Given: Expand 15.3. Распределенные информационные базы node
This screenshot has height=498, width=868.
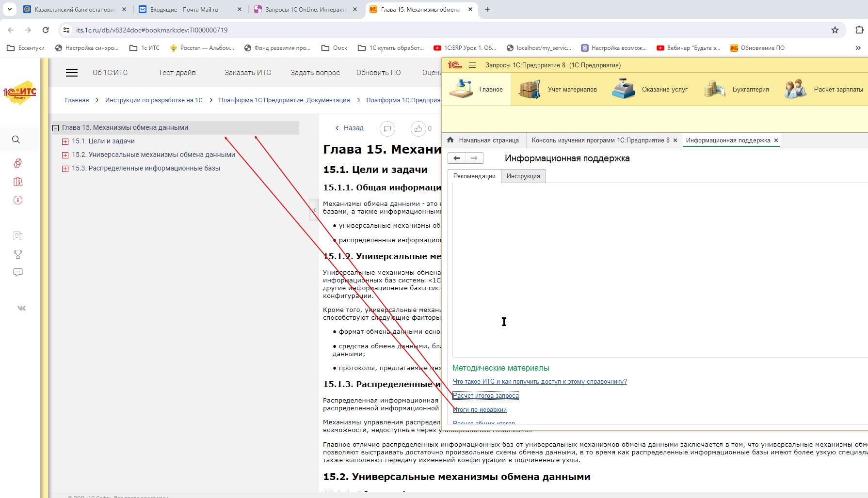Looking at the screenshot, I should click(x=65, y=169).
